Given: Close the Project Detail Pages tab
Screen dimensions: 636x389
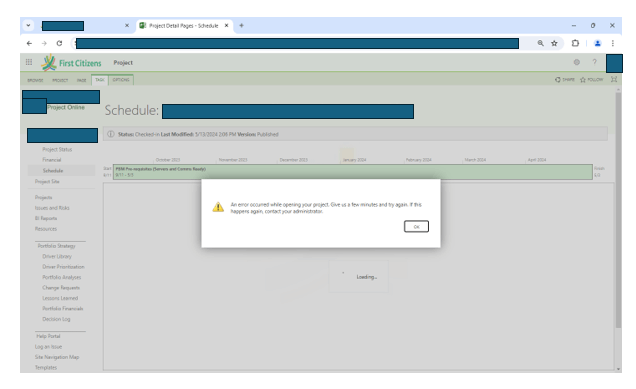Looking at the screenshot, I should [227, 26].
